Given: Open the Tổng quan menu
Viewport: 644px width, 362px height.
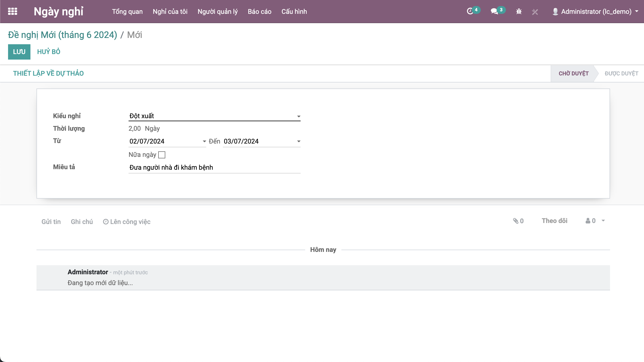Looking at the screenshot, I should (127, 12).
